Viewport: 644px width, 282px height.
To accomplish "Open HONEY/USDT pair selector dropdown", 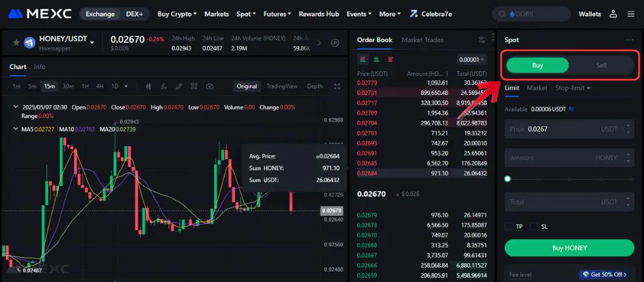I will point(92,43).
